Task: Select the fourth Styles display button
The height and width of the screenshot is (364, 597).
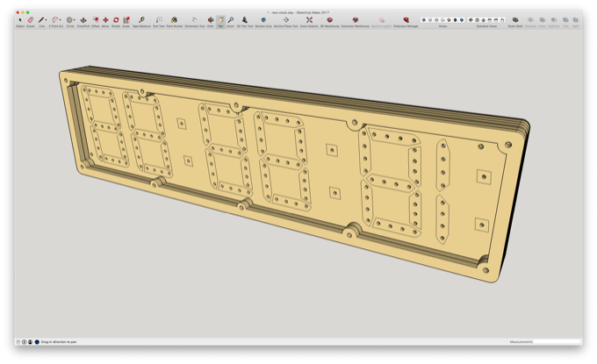Action: coord(442,20)
